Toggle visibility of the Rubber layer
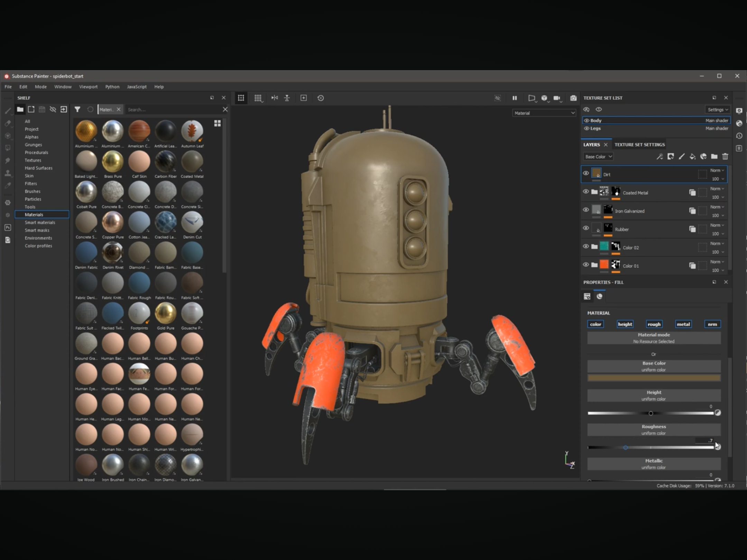747x560 pixels. 586,228
